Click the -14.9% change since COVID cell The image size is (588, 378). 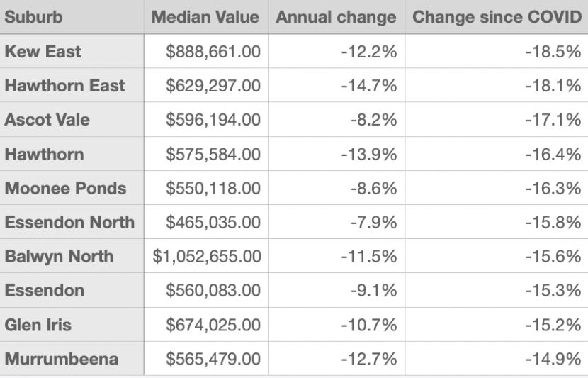point(553,360)
